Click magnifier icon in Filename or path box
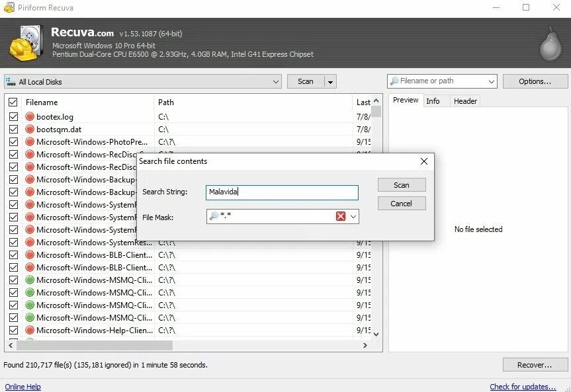 (x=394, y=81)
